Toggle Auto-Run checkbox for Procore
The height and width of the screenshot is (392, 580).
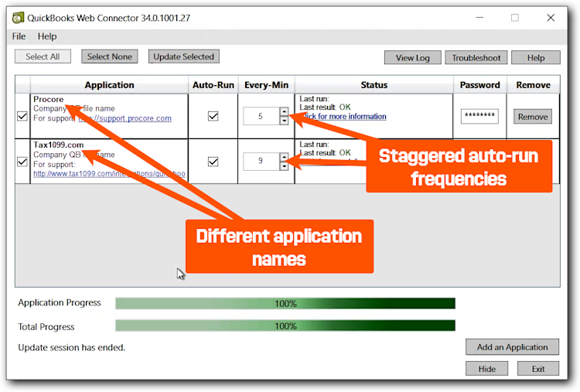pyautogui.click(x=213, y=116)
